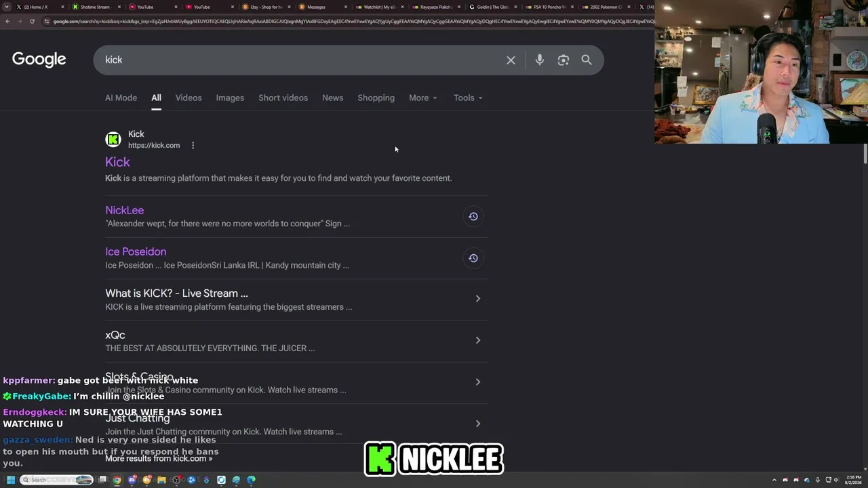
Task: Open the network icon in the system tray
Action: [828, 480]
